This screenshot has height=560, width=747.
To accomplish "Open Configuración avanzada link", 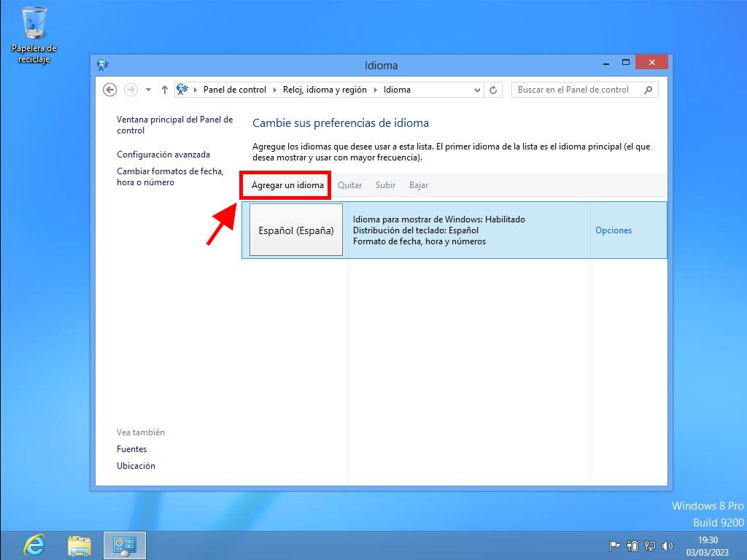I will click(163, 155).
